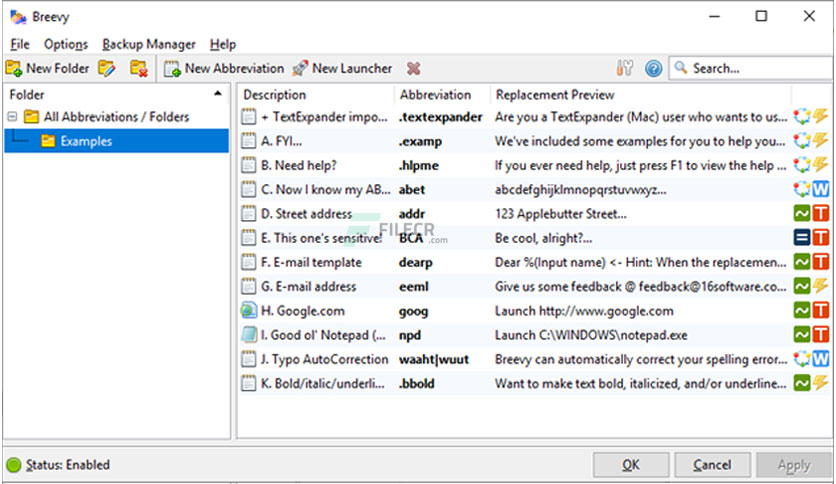Open settings via the tools icon

tap(624, 68)
